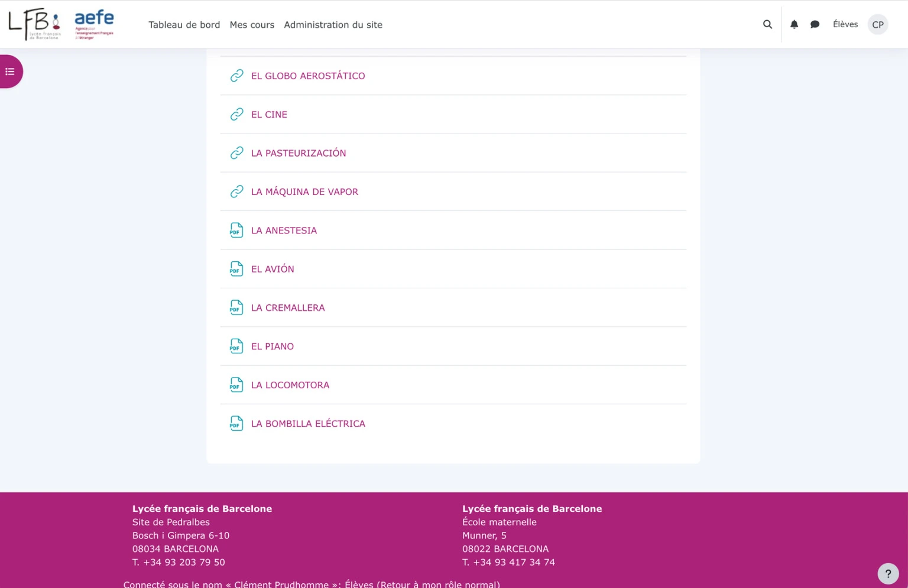
Task: Open the user menu via the CP avatar
Action: coord(877,24)
